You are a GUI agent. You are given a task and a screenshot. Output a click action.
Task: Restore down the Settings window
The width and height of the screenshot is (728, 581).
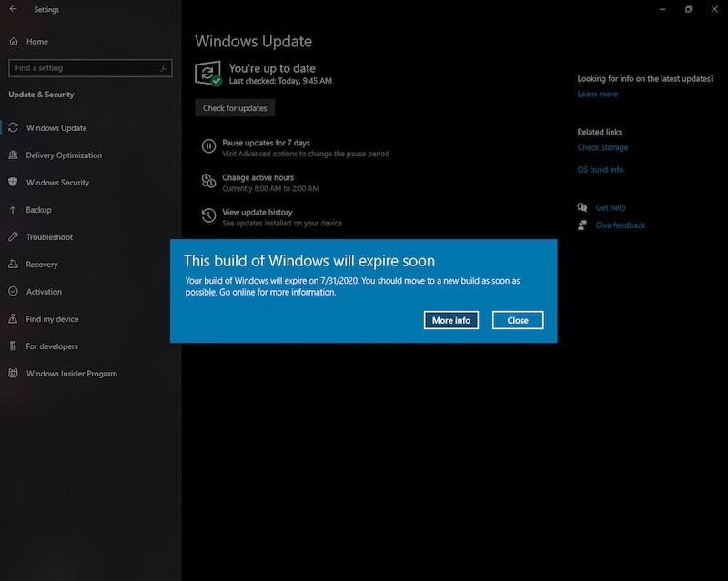coord(689,9)
